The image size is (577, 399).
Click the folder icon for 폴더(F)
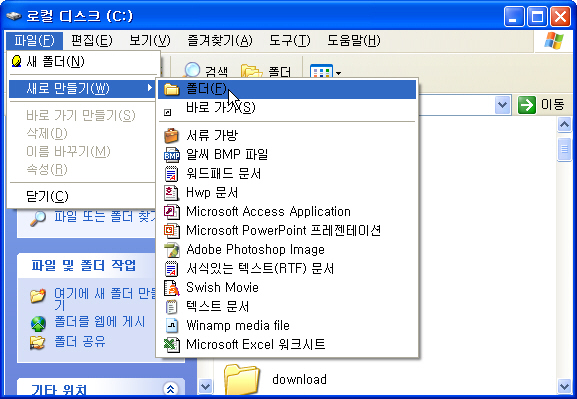pyautogui.click(x=171, y=89)
